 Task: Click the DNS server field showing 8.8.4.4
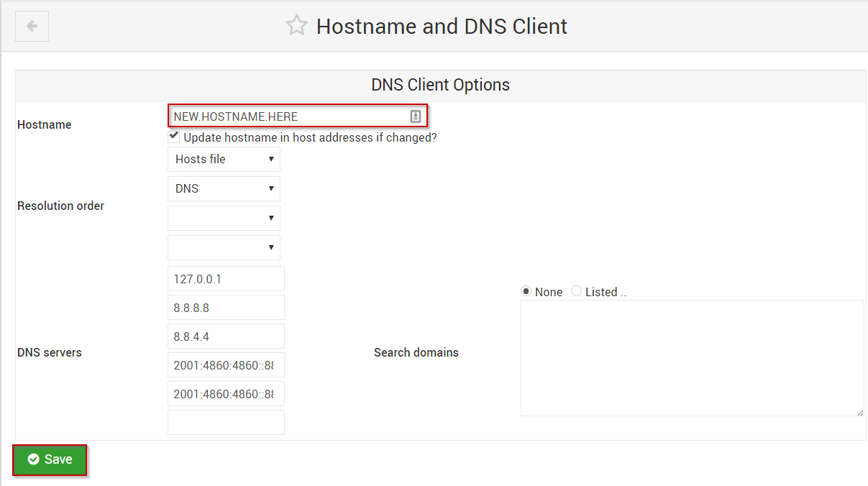coord(226,336)
